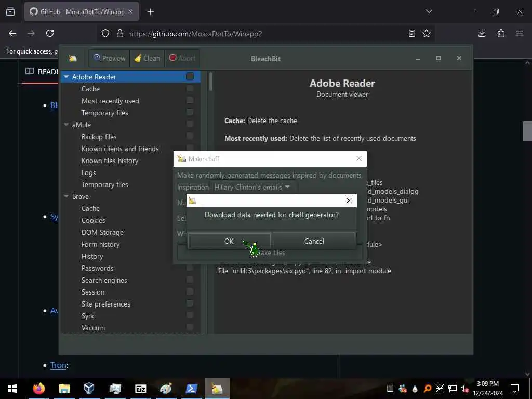This screenshot has width=532, height=399.
Task: Click the cleaner list vertical scrollbar
Action: (211, 82)
